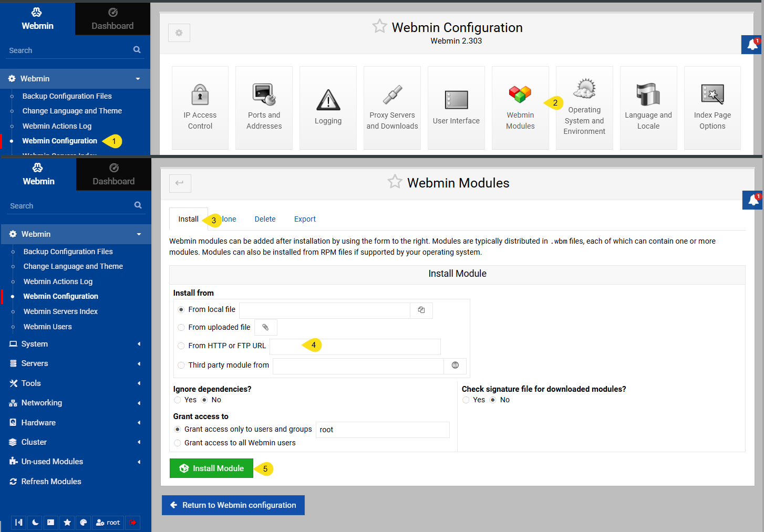
Task: Switch to the Export tab
Action: tap(305, 219)
